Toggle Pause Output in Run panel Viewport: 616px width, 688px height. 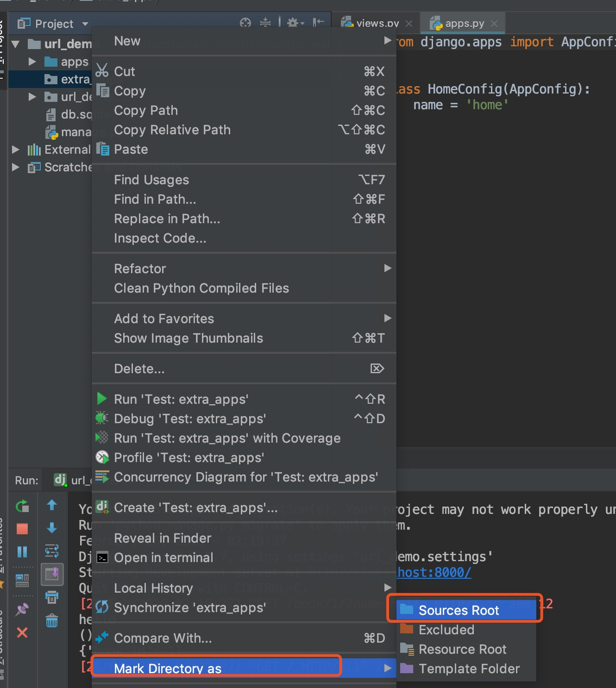point(22,551)
